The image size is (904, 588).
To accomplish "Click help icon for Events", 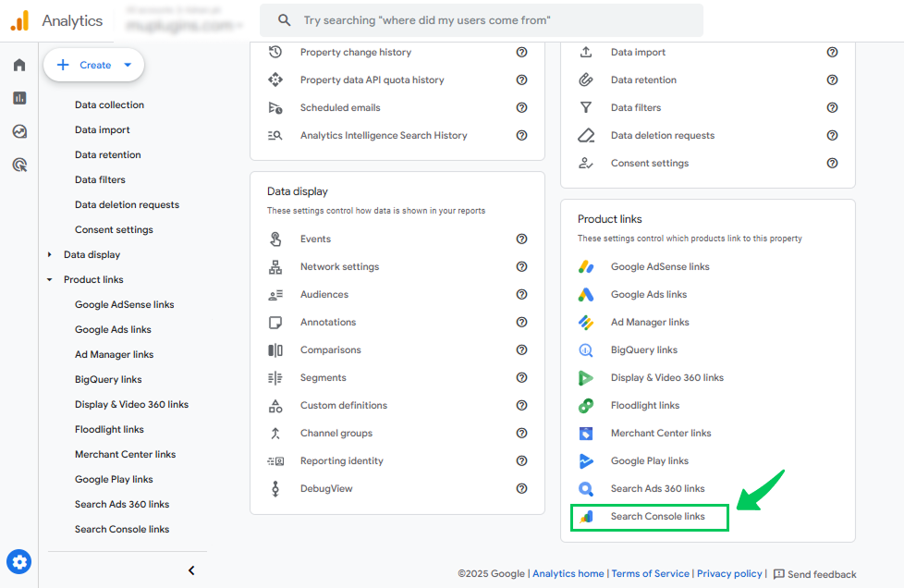I will (x=521, y=239).
